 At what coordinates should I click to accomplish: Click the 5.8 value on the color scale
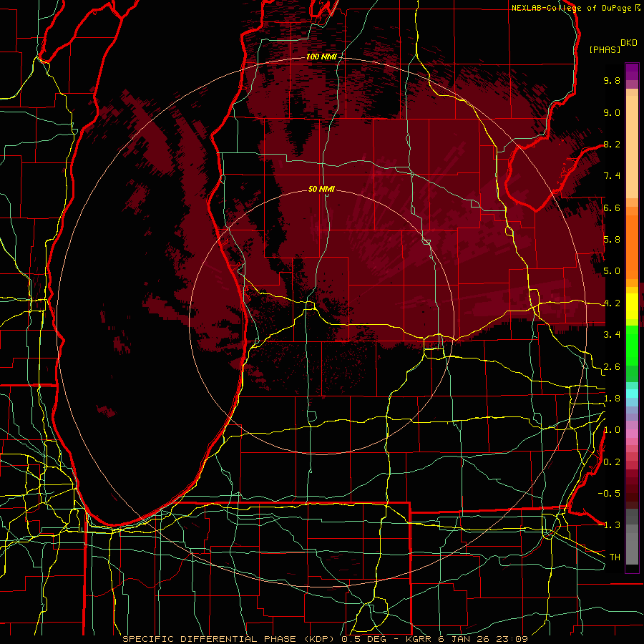tap(612, 240)
